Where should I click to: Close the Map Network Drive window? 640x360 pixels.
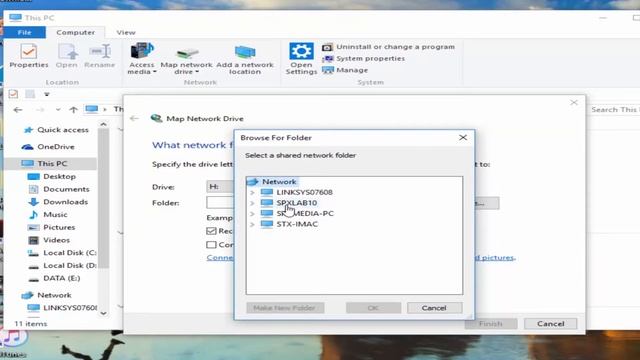coord(574,103)
